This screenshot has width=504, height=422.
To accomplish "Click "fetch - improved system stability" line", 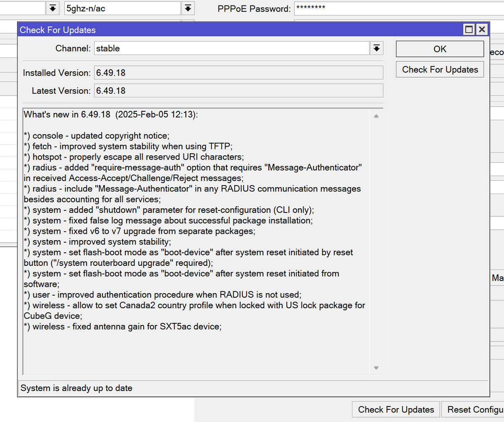I will point(128,146).
